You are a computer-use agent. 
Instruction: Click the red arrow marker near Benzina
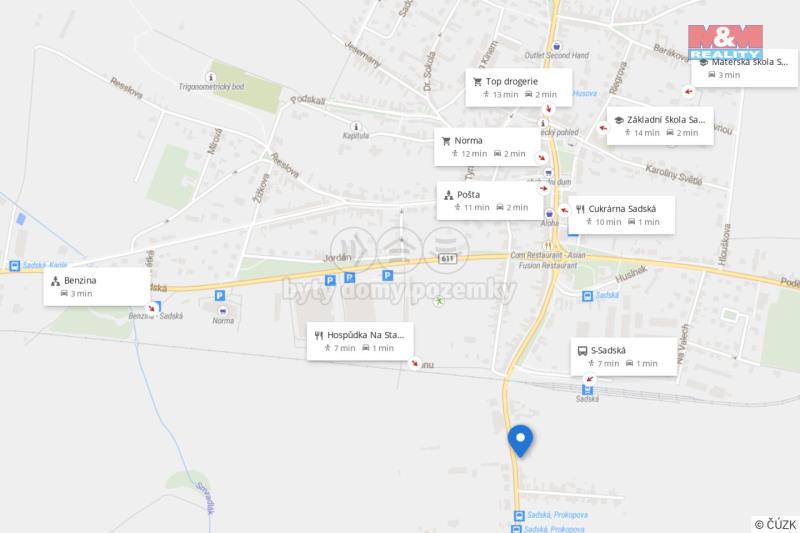(151, 308)
